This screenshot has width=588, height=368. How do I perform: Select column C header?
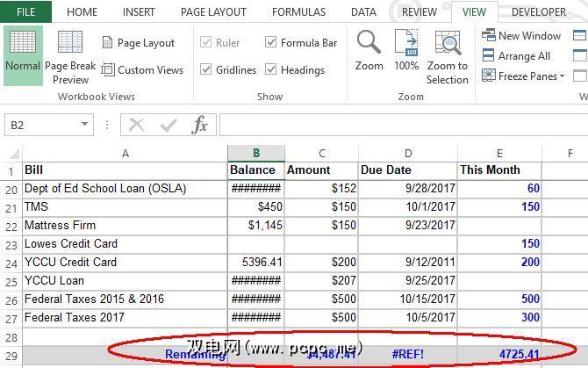point(322,154)
